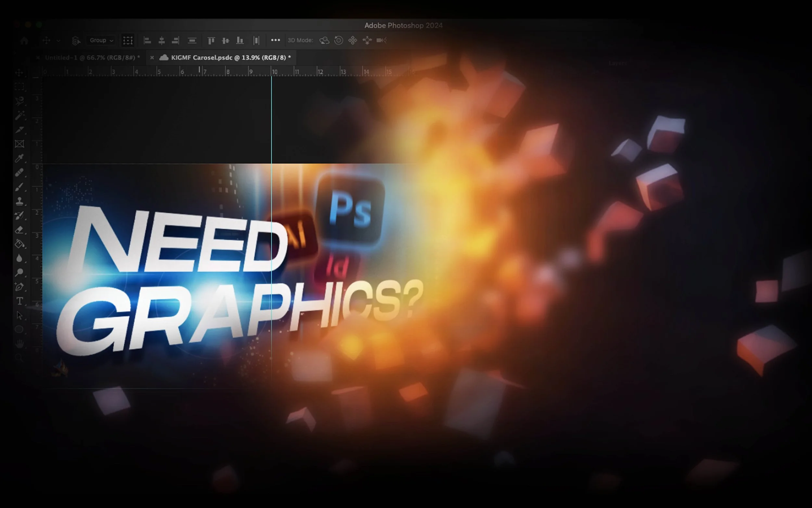Select the Clone Stamp tool

(19, 201)
